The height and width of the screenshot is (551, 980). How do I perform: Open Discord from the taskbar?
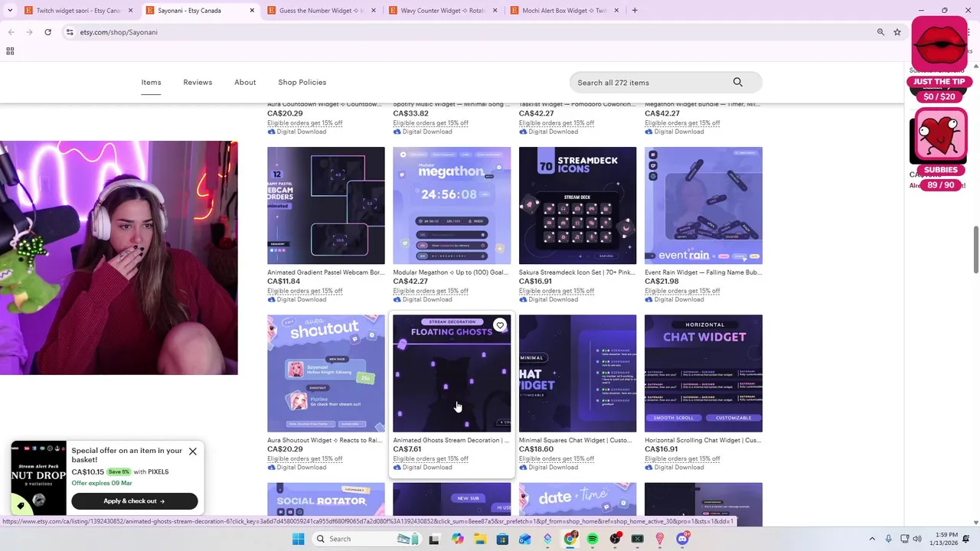682,539
